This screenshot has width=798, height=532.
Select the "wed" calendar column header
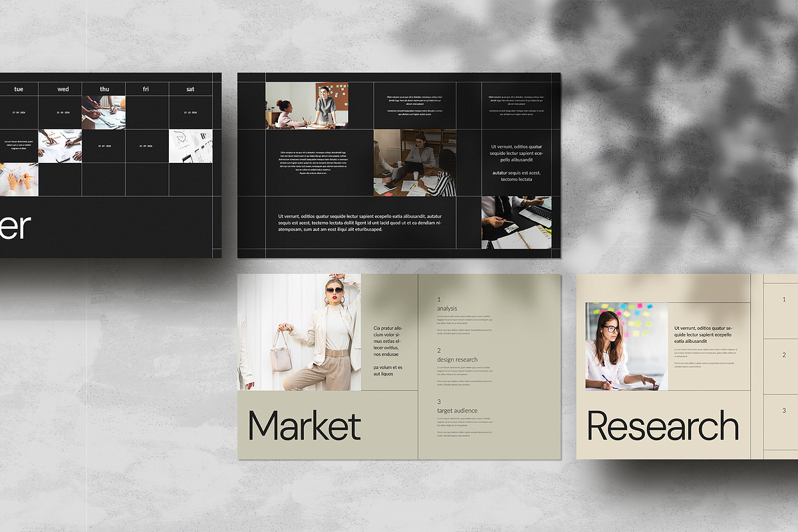[63, 89]
